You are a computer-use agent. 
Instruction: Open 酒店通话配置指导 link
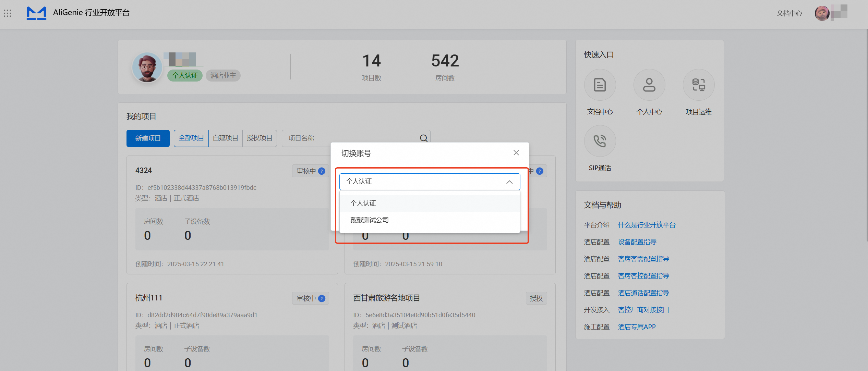pyautogui.click(x=643, y=293)
